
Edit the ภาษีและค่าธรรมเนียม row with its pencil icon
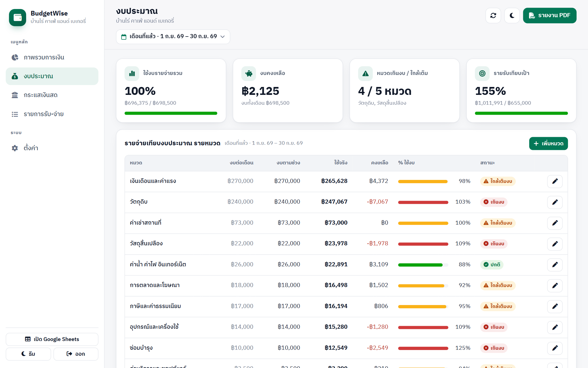(x=555, y=306)
